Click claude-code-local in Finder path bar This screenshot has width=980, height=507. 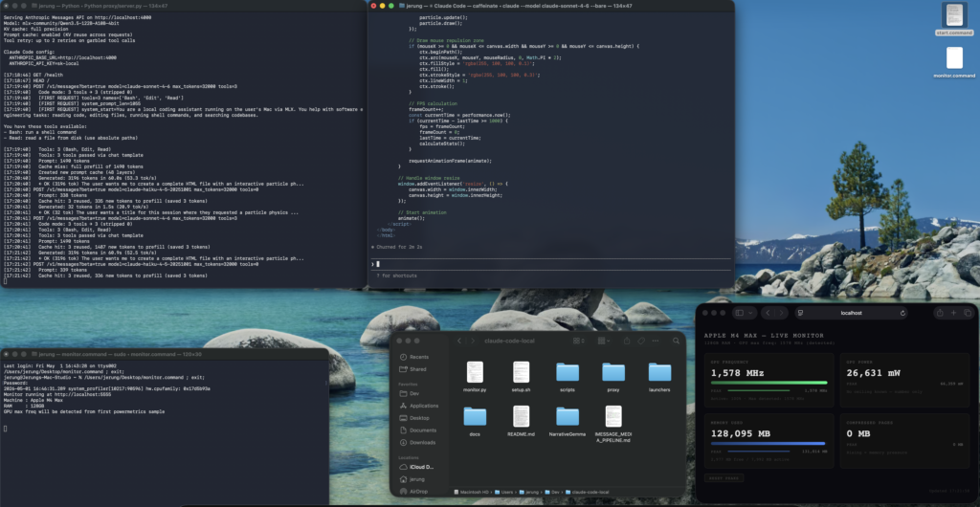pyautogui.click(x=587, y=492)
